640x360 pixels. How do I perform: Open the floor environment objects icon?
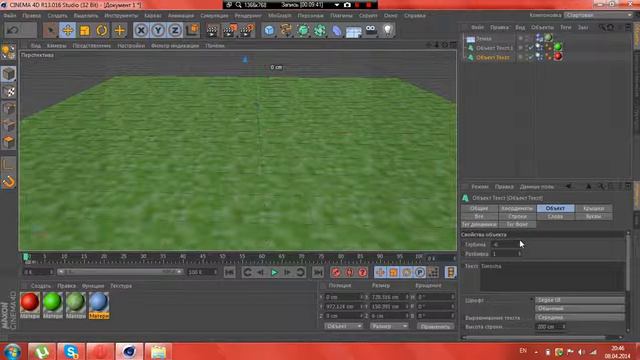pos(354,31)
